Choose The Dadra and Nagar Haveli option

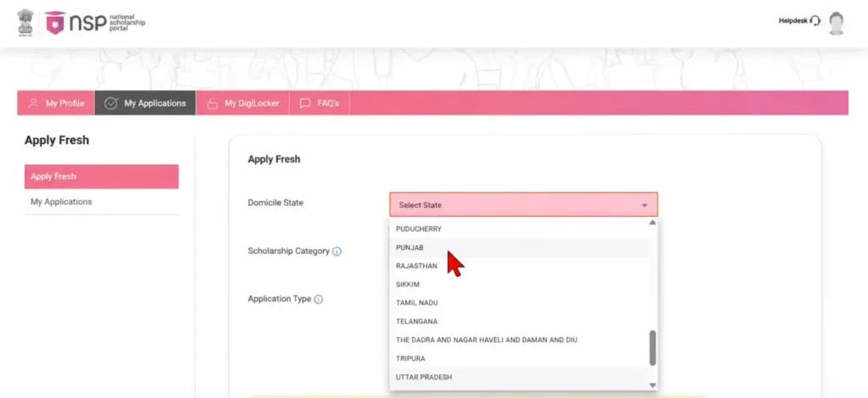click(x=518, y=340)
